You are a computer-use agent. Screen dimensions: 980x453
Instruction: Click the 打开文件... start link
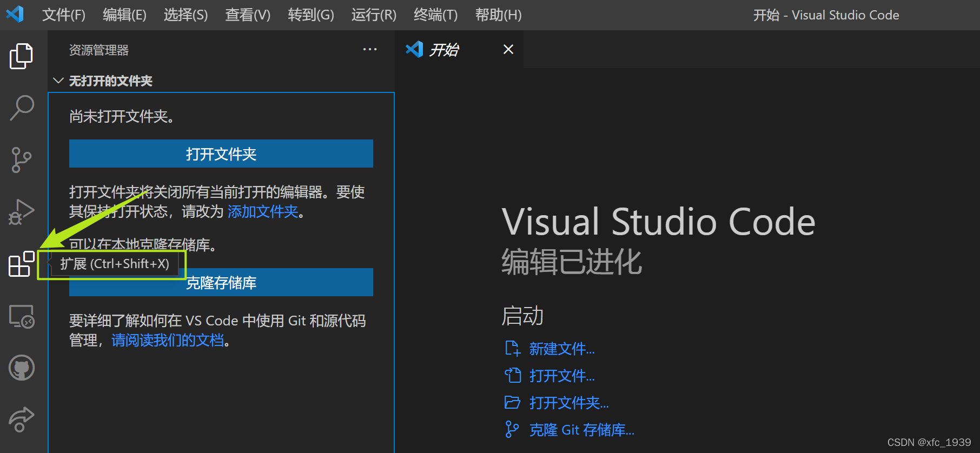[x=562, y=376]
